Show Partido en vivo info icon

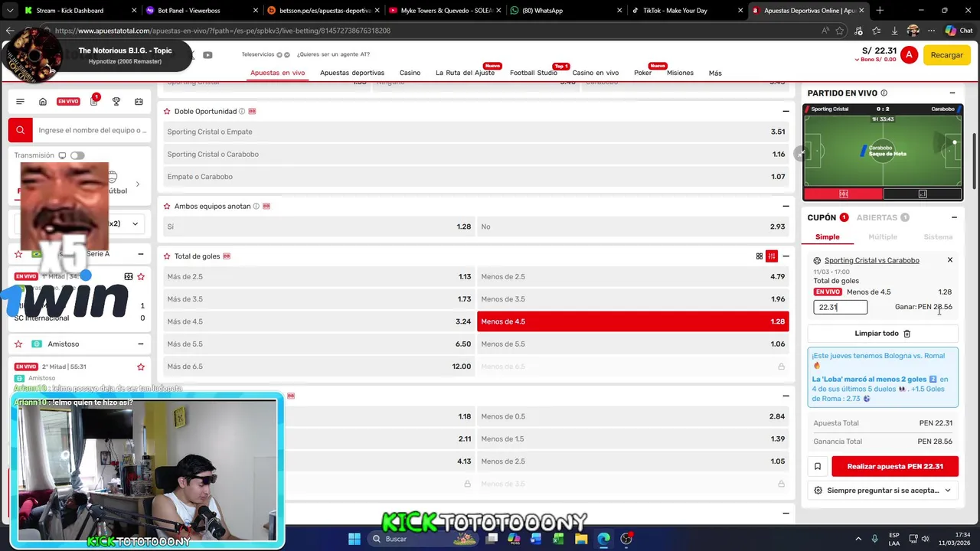(884, 93)
